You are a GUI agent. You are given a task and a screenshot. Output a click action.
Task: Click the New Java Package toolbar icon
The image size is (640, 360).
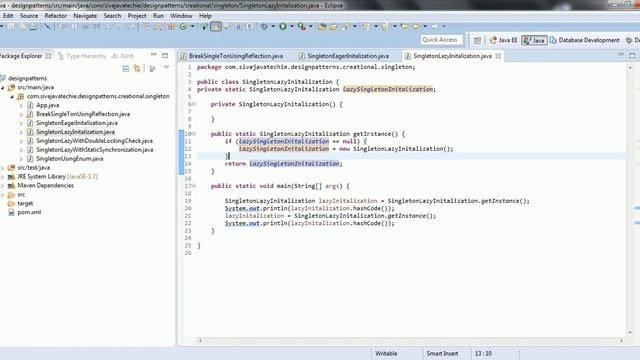(171, 27)
